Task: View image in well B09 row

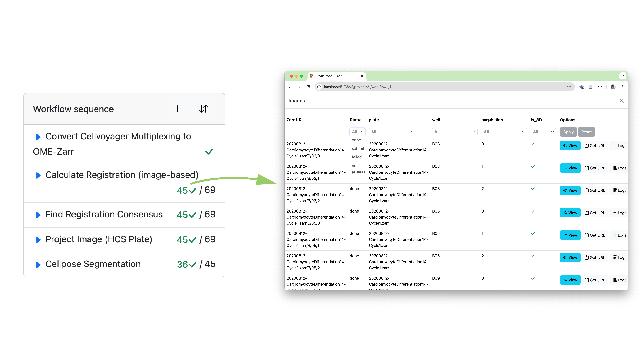Action: (570, 280)
